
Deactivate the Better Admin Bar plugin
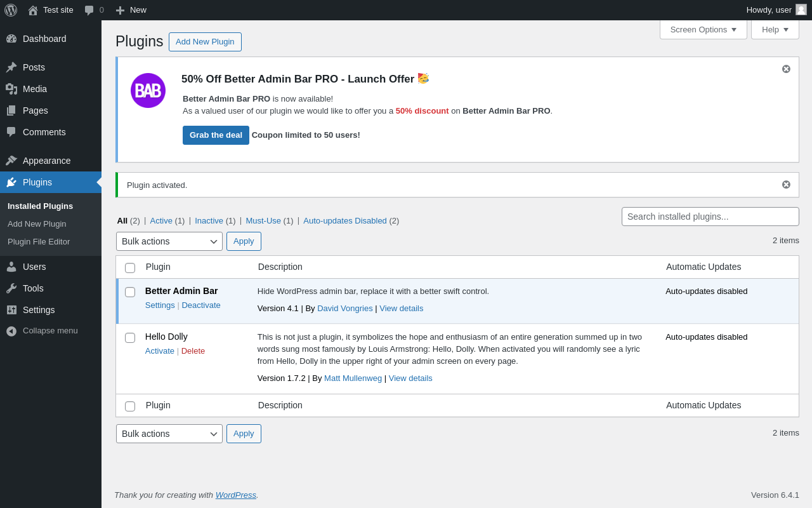pos(201,305)
